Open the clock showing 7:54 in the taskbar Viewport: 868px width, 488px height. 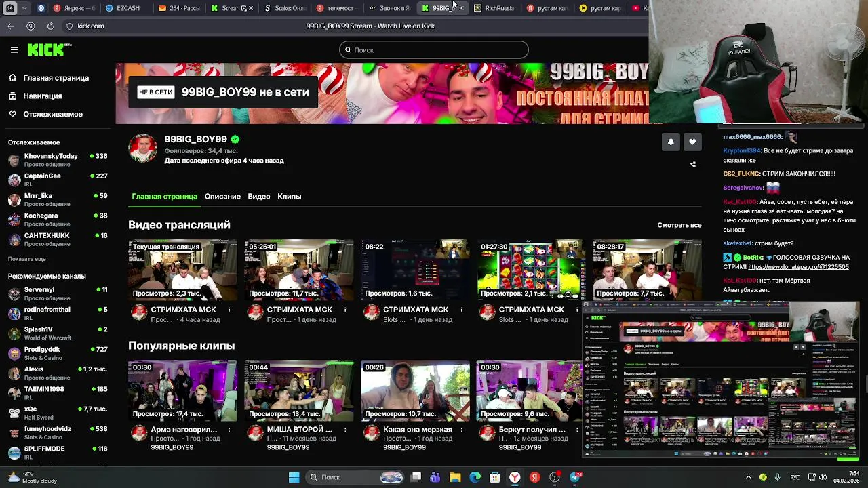pos(848,477)
